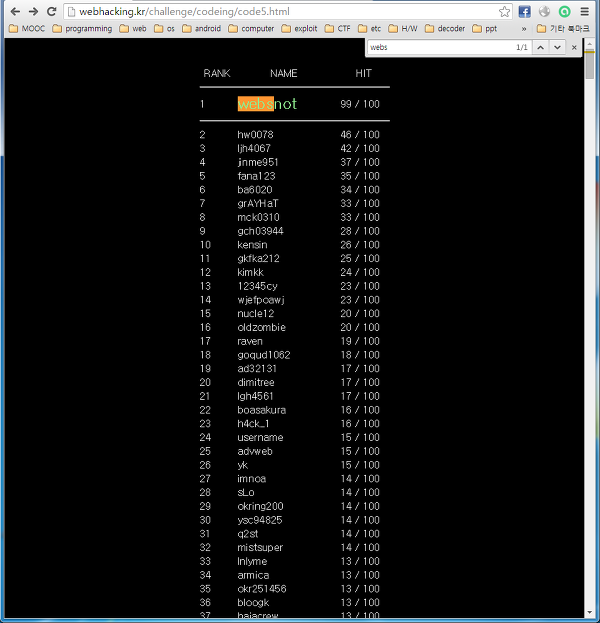The height and width of the screenshot is (623, 600).
Task: Click the name bloogk
Action: 253,603
